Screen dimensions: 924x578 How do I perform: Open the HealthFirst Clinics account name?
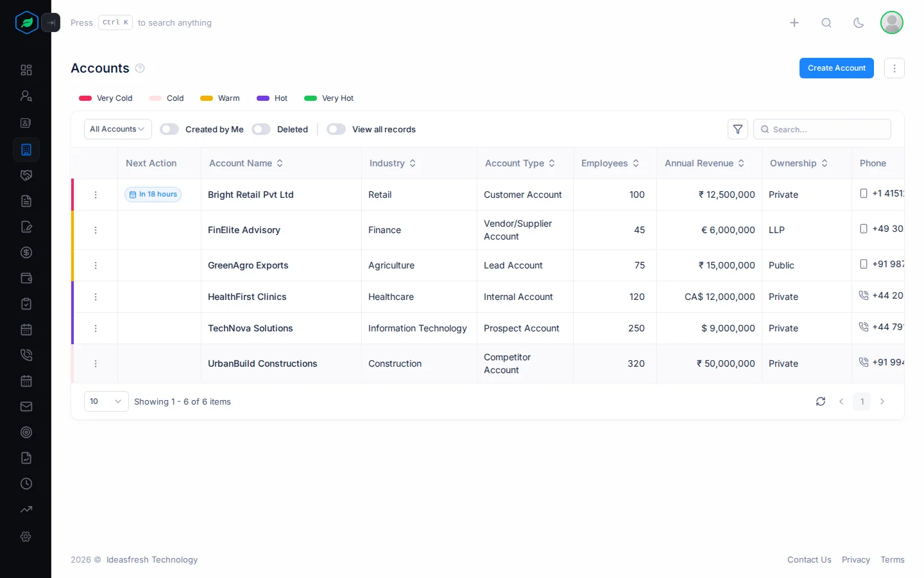click(247, 297)
